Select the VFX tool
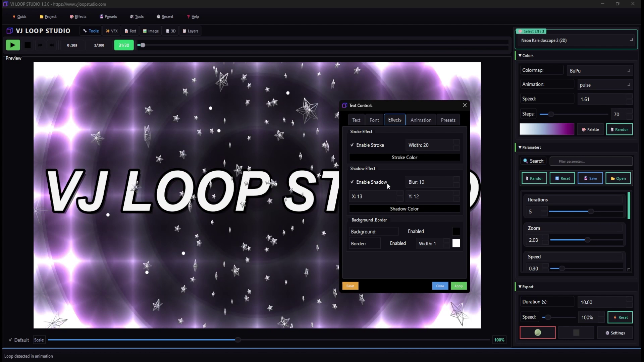Viewport: 644px width, 362px height. (111, 31)
